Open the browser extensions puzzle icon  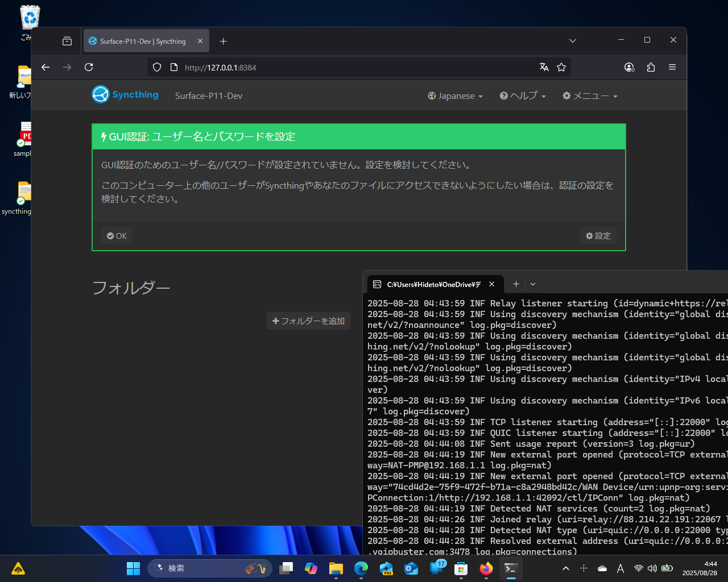pos(651,67)
